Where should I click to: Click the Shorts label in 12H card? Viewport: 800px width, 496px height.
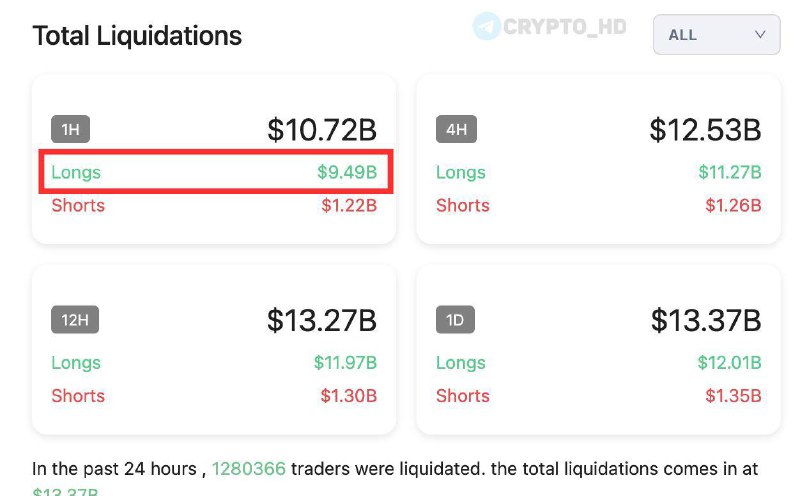(x=78, y=396)
